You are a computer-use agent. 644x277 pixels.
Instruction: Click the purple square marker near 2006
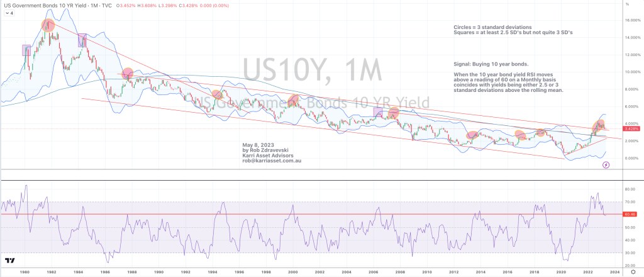click(x=377, y=112)
